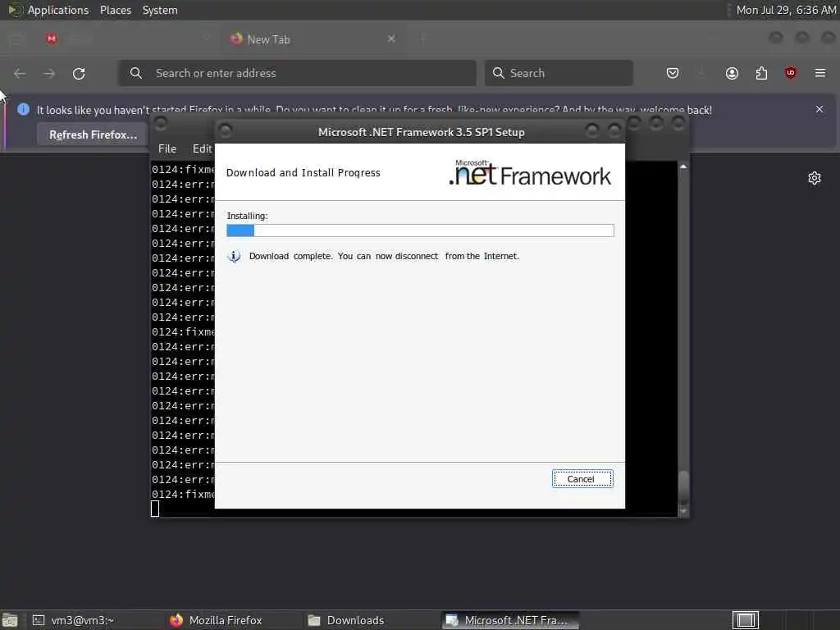Open the terminal File menu
This screenshot has width=840, height=630.
167,148
